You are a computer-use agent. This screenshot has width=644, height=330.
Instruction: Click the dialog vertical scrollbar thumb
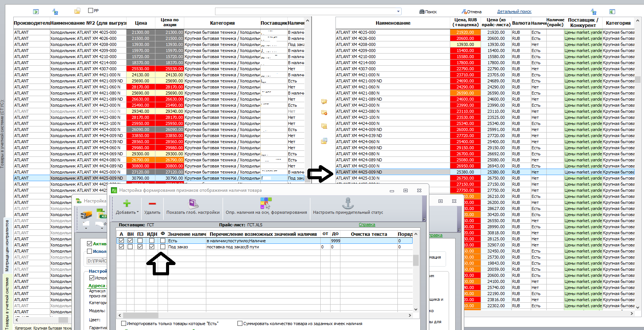coord(416,260)
